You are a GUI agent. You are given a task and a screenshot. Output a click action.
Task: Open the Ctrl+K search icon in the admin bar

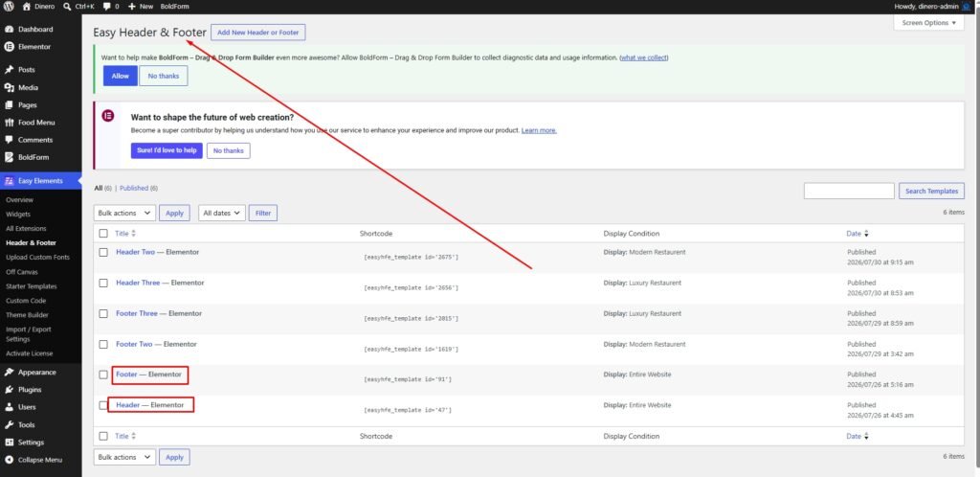67,7
